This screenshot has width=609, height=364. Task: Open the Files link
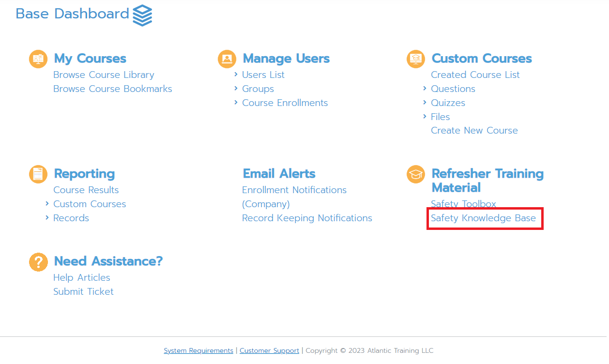[441, 117]
